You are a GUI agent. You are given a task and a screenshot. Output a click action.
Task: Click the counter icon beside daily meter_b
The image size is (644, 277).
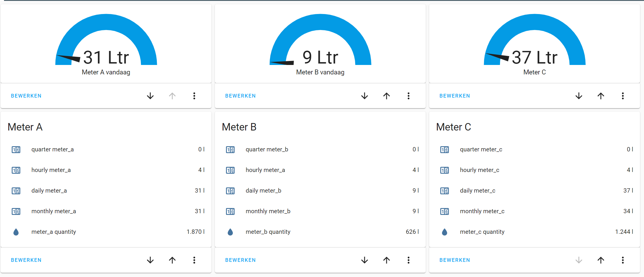tap(230, 191)
